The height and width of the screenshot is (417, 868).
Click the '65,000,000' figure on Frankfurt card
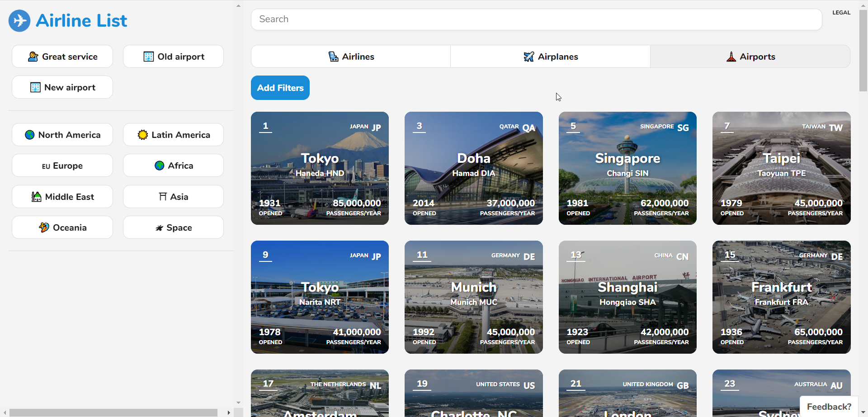(x=818, y=332)
